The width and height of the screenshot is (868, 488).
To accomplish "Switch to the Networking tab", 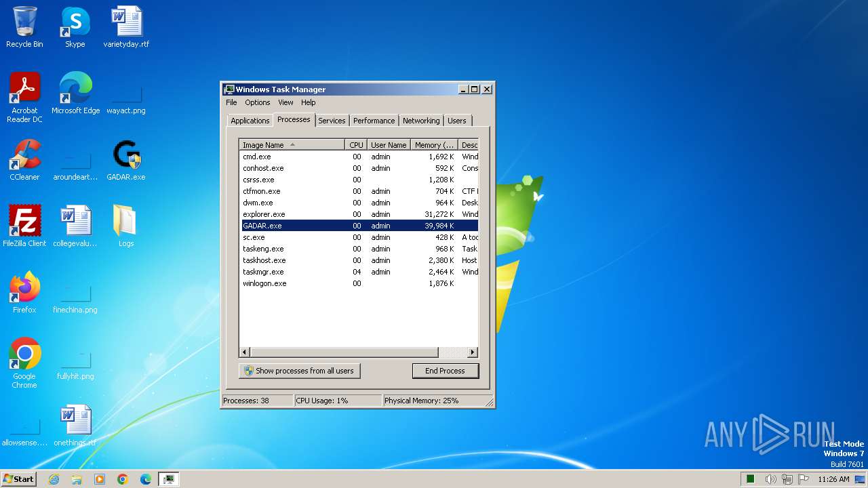I will pyautogui.click(x=421, y=121).
